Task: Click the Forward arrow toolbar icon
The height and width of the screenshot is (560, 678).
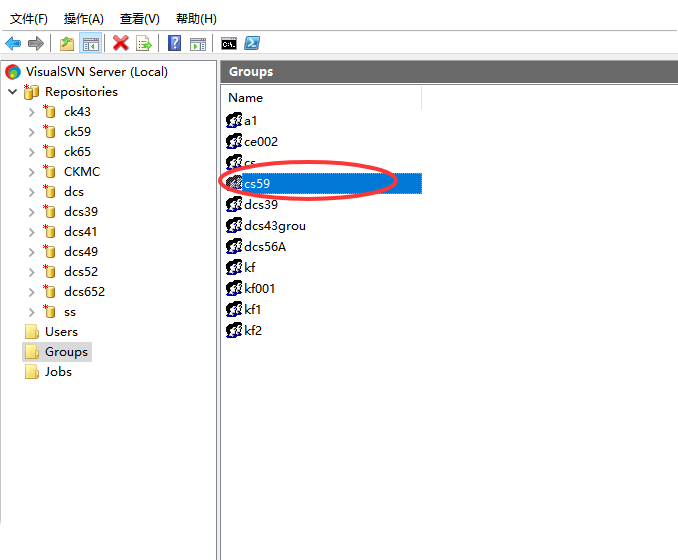Action: click(36, 43)
